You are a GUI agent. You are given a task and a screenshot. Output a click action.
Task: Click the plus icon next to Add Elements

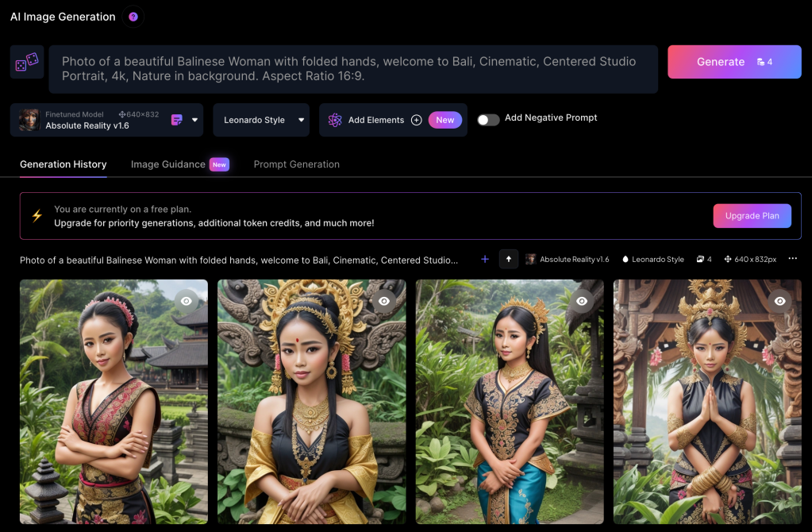click(416, 120)
